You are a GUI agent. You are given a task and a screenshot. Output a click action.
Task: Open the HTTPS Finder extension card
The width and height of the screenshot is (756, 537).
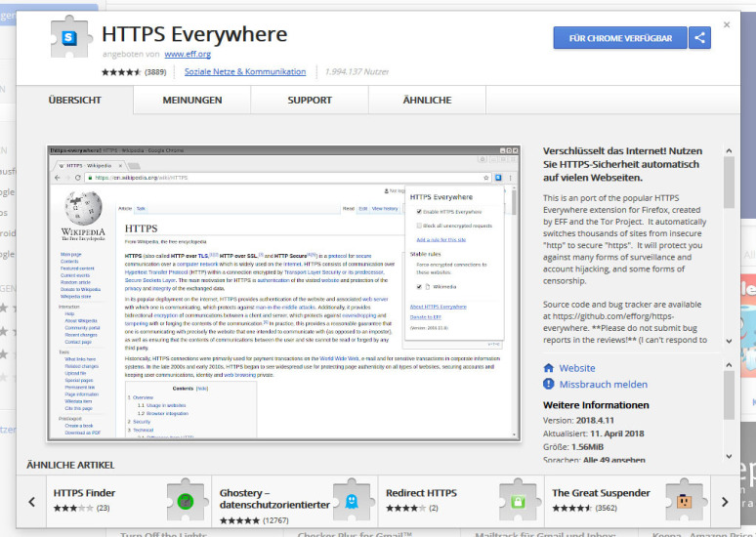coord(129,501)
